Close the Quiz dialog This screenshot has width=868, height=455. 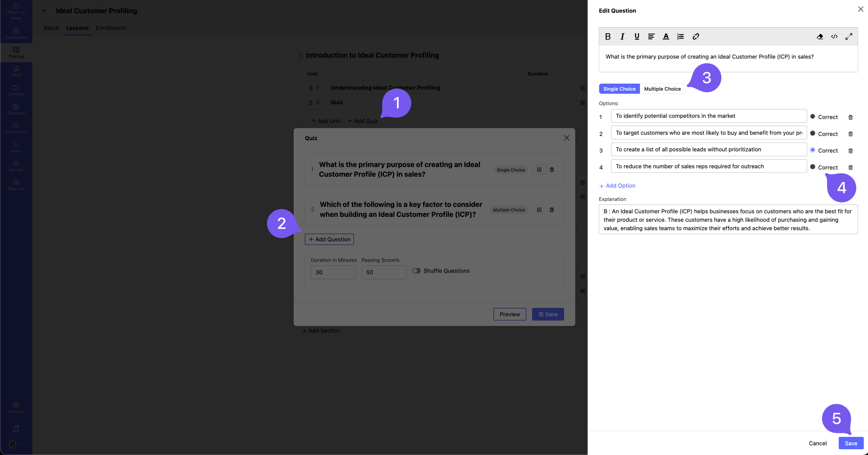[x=567, y=138]
